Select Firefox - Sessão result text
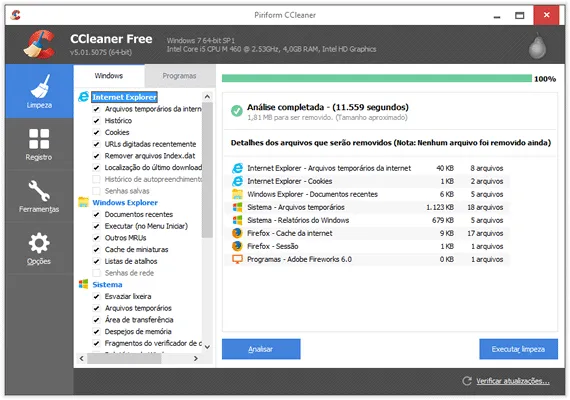Screen dimensions: 570x400 point(273,246)
